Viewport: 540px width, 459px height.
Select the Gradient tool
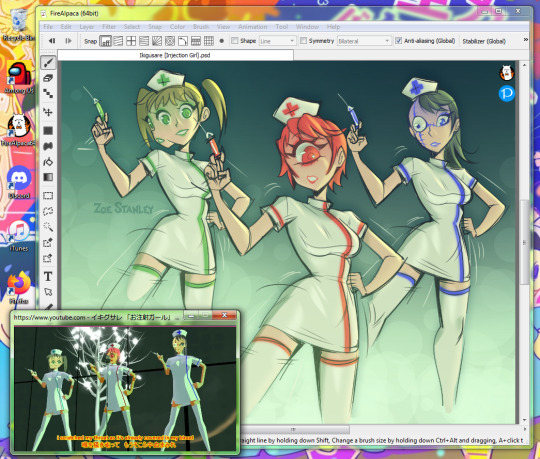(x=48, y=177)
